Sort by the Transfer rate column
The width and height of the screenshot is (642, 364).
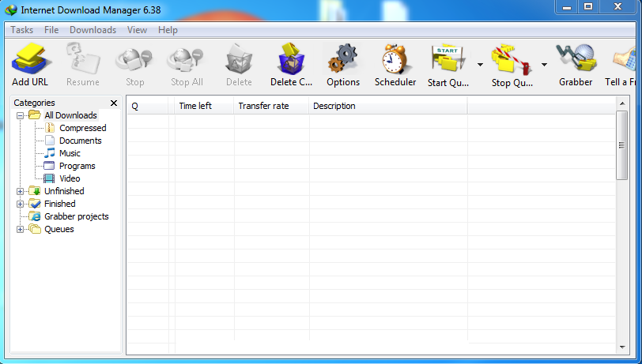pos(271,106)
